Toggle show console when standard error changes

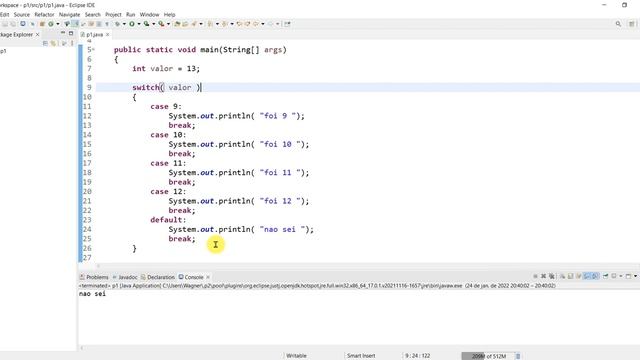(x=596, y=276)
